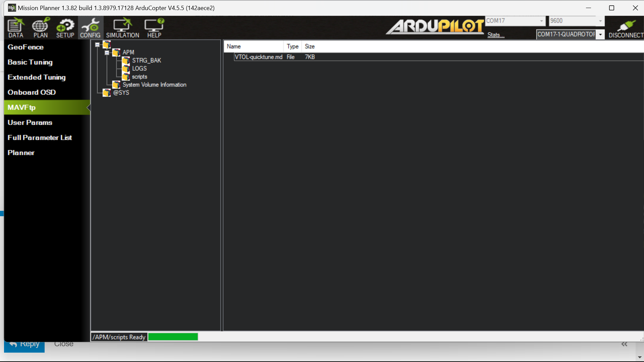
Task: Click the /APM/scripts Ready status text
Action: coord(119,337)
